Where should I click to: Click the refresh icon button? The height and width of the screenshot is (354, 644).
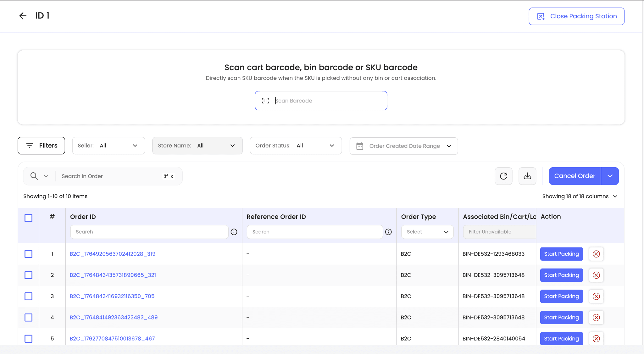(x=503, y=176)
